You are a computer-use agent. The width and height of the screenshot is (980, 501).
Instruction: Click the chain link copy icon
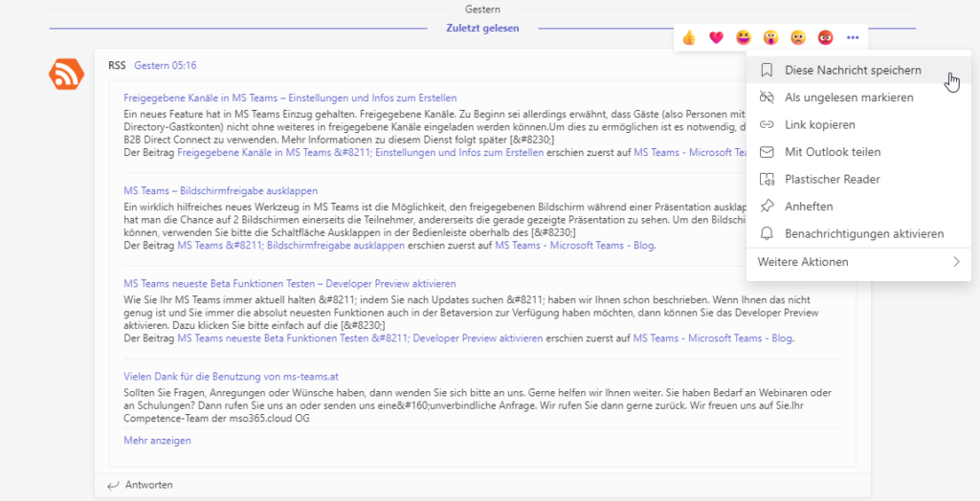[767, 124]
